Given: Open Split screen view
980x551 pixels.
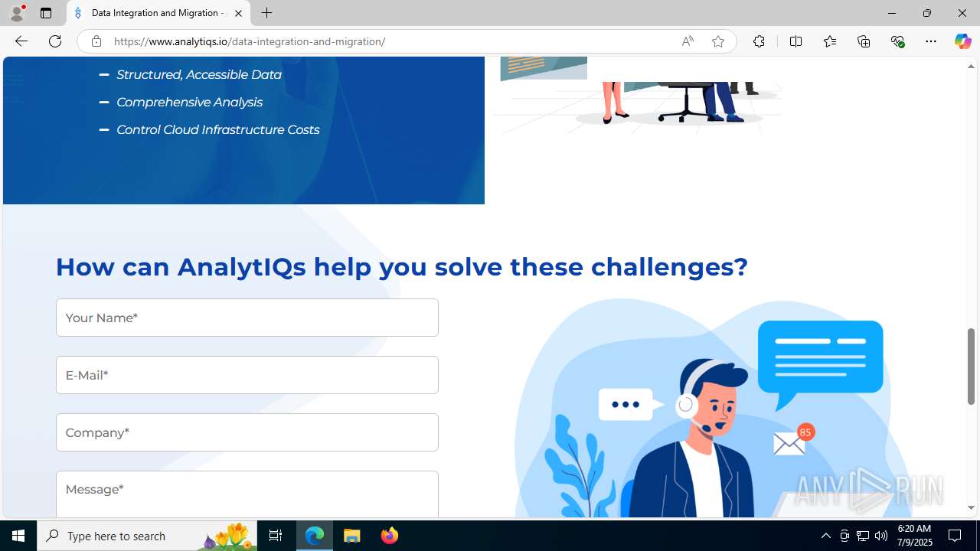Looking at the screenshot, I should (x=795, y=41).
